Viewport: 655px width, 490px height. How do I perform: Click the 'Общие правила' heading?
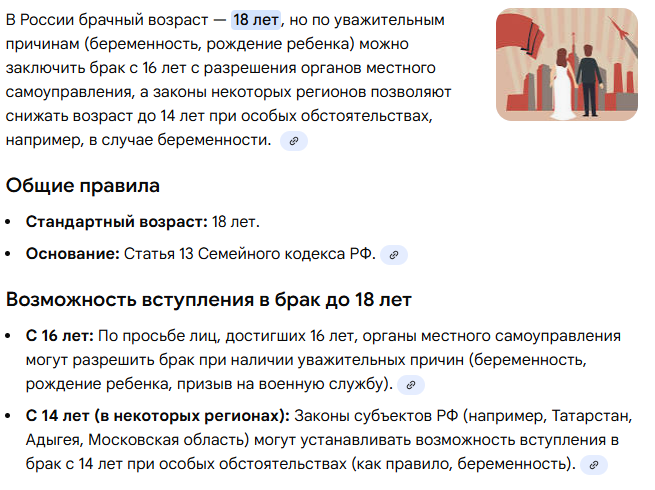pyautogui.click(x=83, y=185)
